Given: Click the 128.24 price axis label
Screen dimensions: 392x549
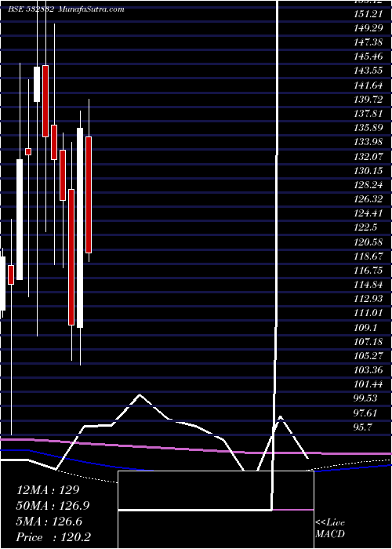Looking at the screenshot, I should 368,185.
